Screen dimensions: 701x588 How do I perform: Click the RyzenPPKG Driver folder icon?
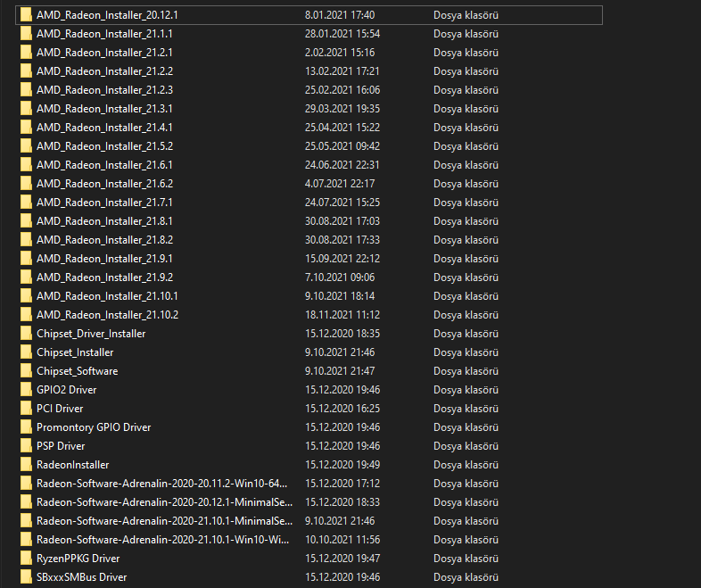27,559
